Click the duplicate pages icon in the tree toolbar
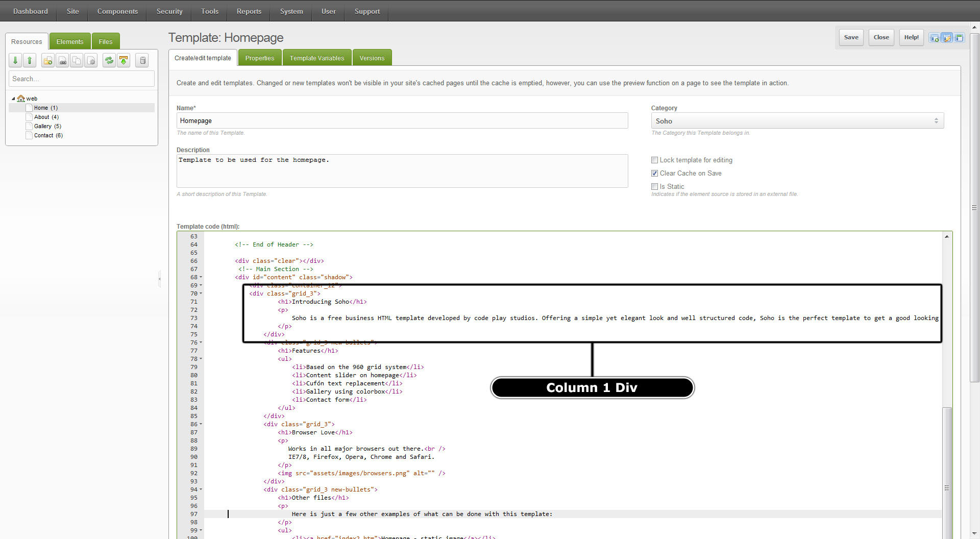 77,61
